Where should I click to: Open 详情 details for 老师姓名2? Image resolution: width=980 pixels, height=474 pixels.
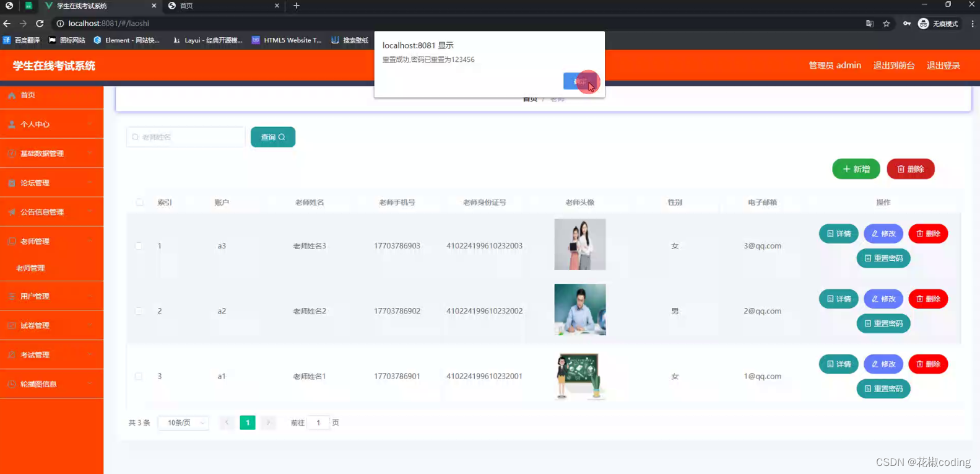(839, 299)
